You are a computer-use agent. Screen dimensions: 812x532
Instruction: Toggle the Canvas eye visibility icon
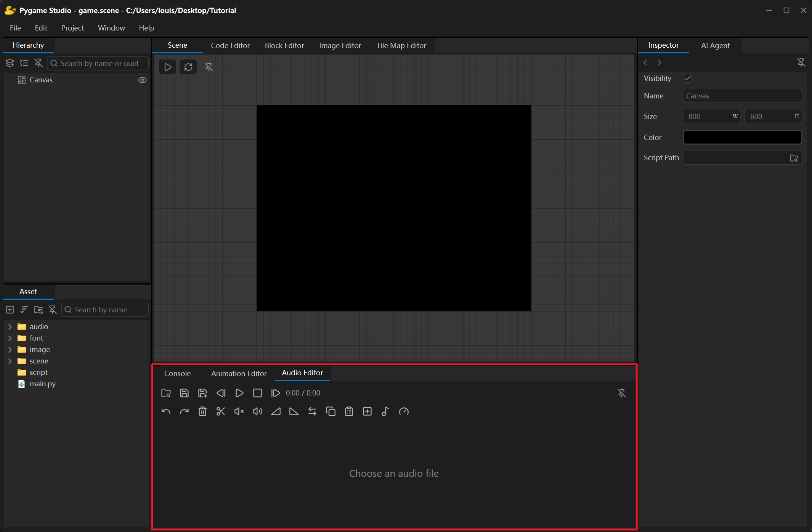coord(142,80)
